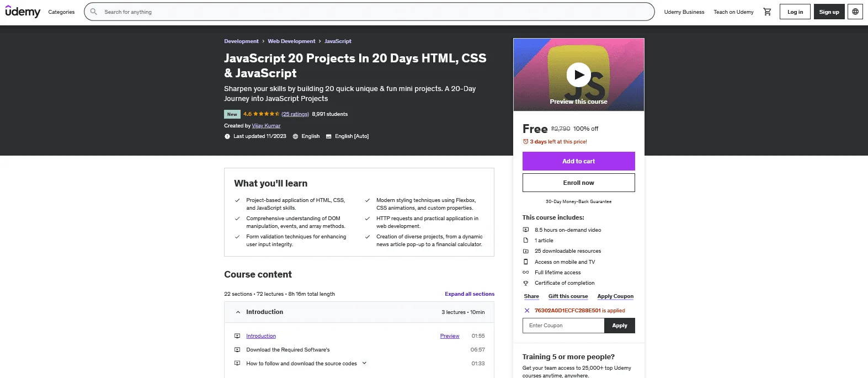Viewport: 868px width, 378px height.
Task: Click the on-demand video icon
Action: click(x=526, y=230)
